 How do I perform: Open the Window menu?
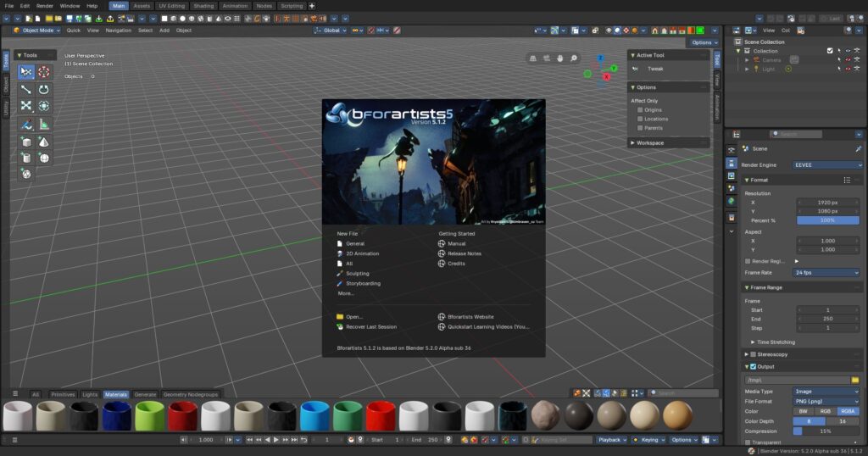[70, 6]
